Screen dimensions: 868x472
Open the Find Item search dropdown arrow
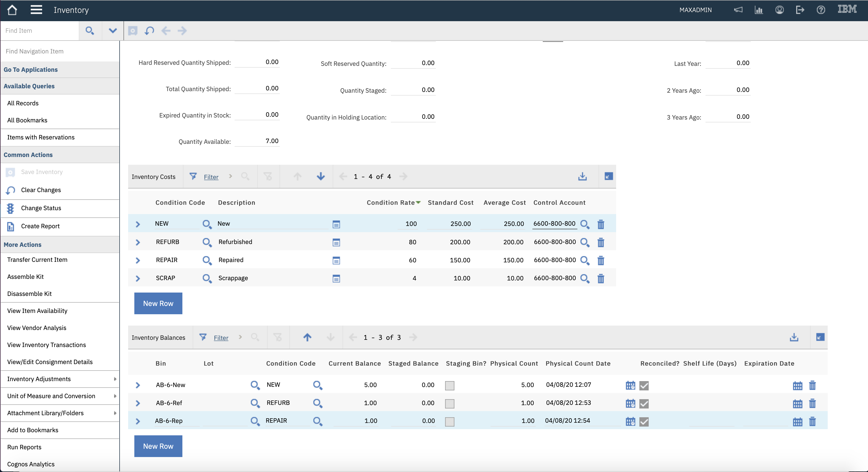pyautogui.click(x=113, y=31)
